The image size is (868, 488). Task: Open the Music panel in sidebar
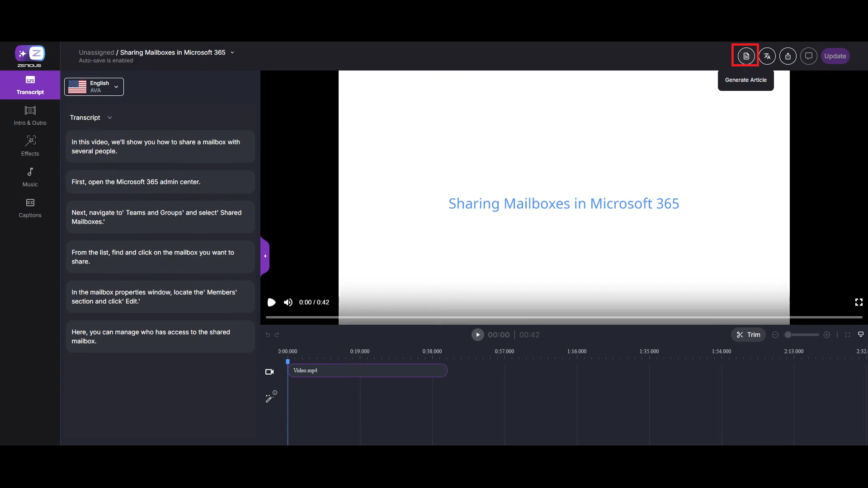click(30, 177)
